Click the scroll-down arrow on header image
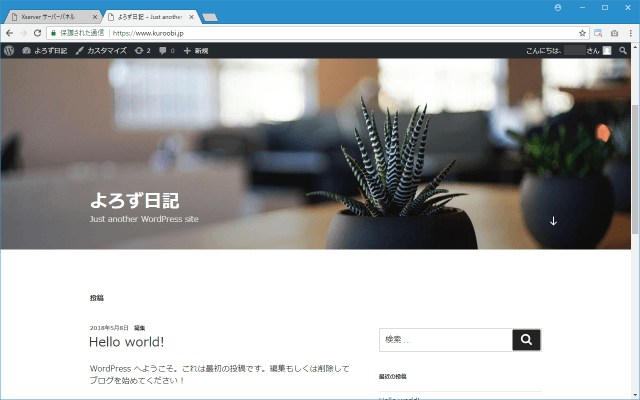640x400 pixels. pyautogui.click(x=553, y=221)
